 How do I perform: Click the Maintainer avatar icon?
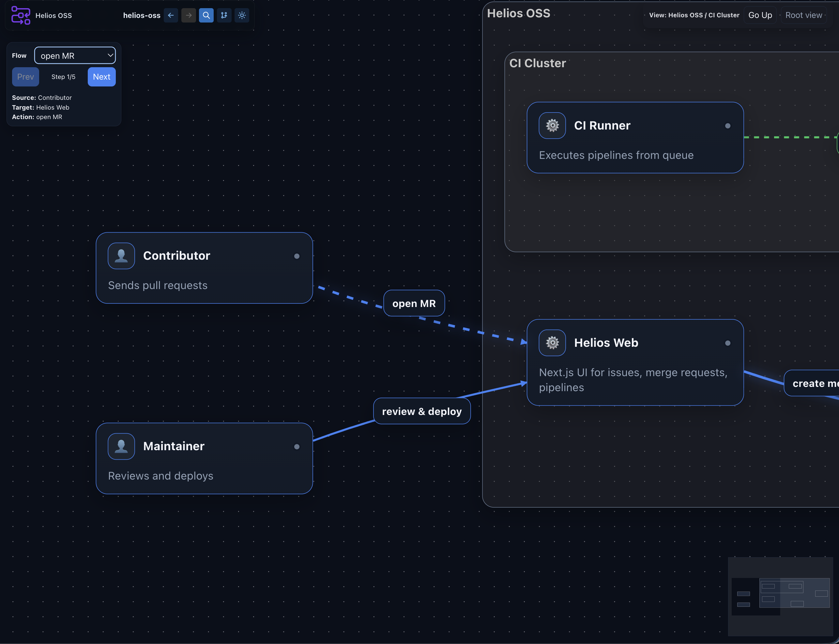pos(121,446)
